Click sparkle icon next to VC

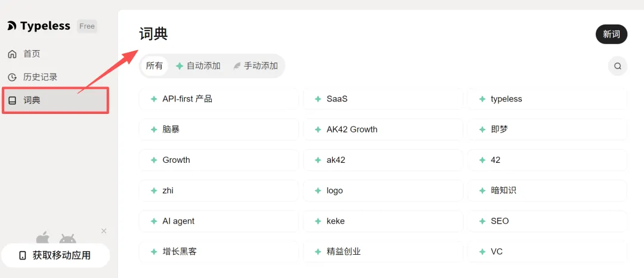coord(482,252)
